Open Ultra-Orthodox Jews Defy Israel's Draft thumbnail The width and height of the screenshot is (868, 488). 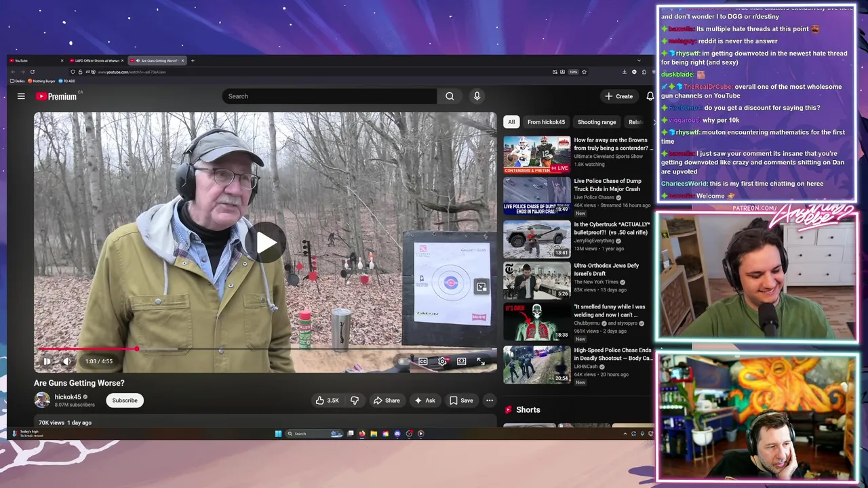pyautogui.click(x=537, y=280)
